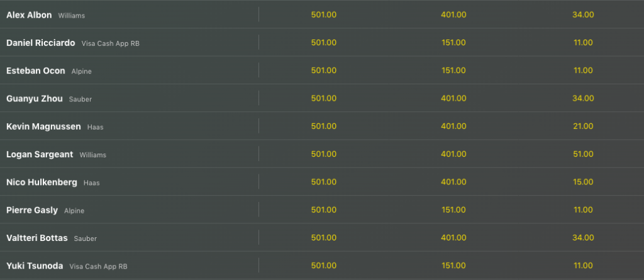
Task: Pick Nico Hulkenberg's 15.00 odds
Action: (x=583, y=182)
